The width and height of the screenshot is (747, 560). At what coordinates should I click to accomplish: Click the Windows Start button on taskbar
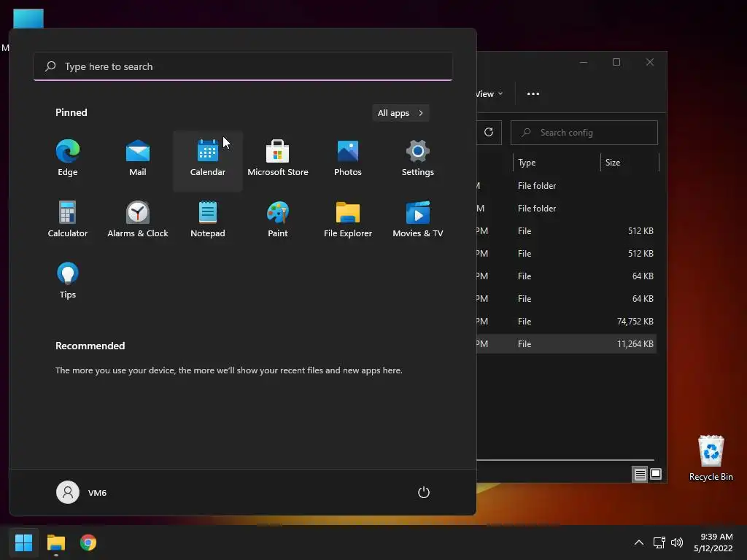(23, 542)
